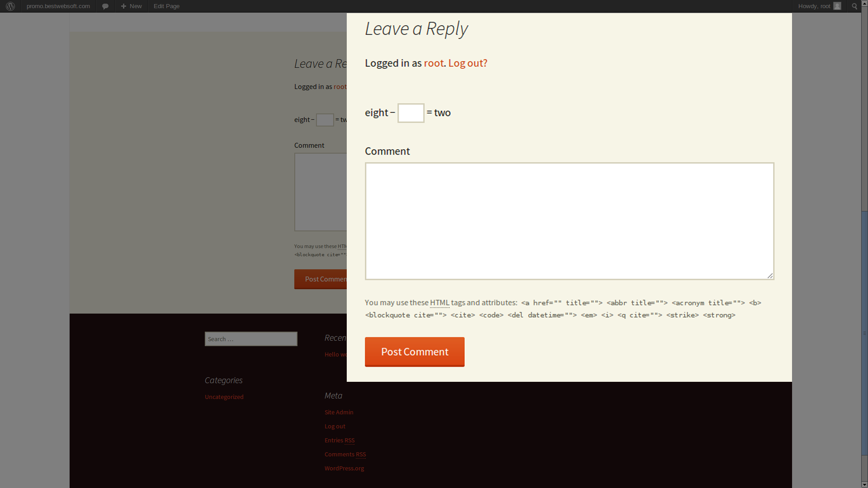
Task: Open the Entries RSS feed link
Action: pyautogui.click(x=340, y=440)
